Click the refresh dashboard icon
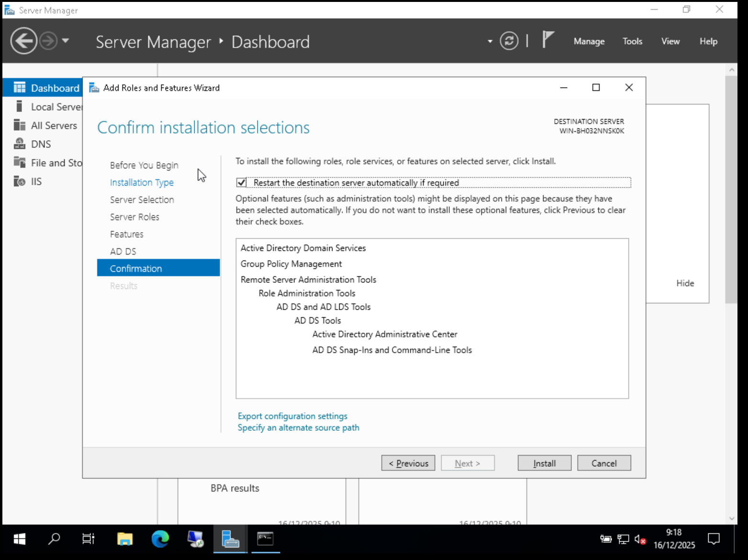 pos(509,41)
